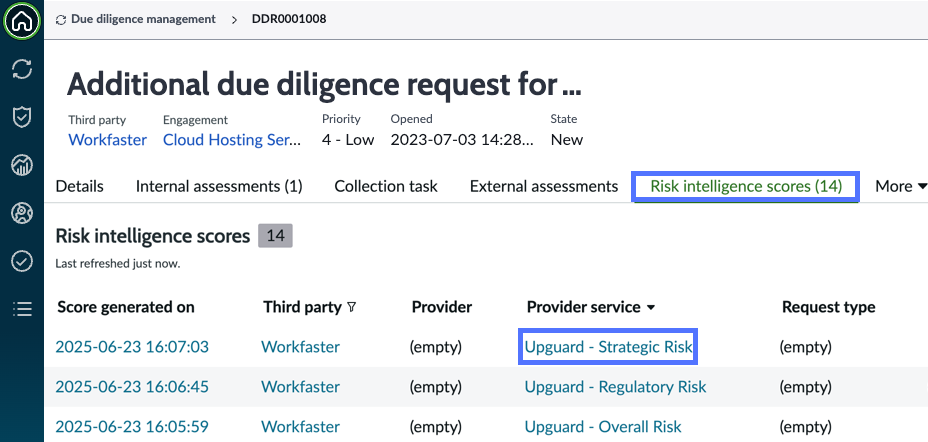Select the person globe sidebar icon
This screenshot has width=928, height=442.
(x=22, y=213)
